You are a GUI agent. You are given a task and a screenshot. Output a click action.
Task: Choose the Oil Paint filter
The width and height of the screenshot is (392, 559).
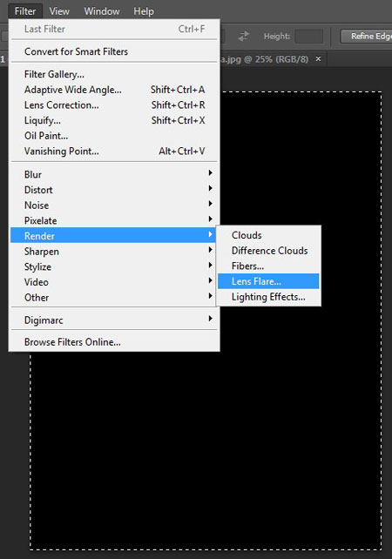114,136
